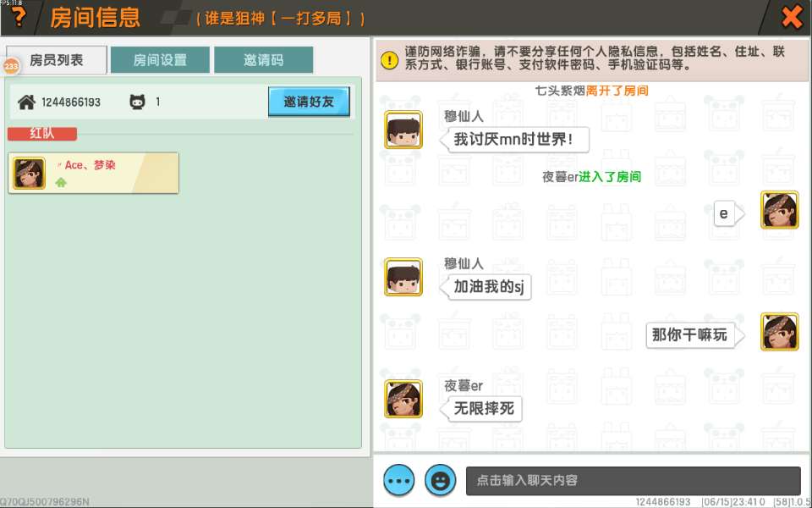
Task: Click the chat message input field
Action: 633,480
